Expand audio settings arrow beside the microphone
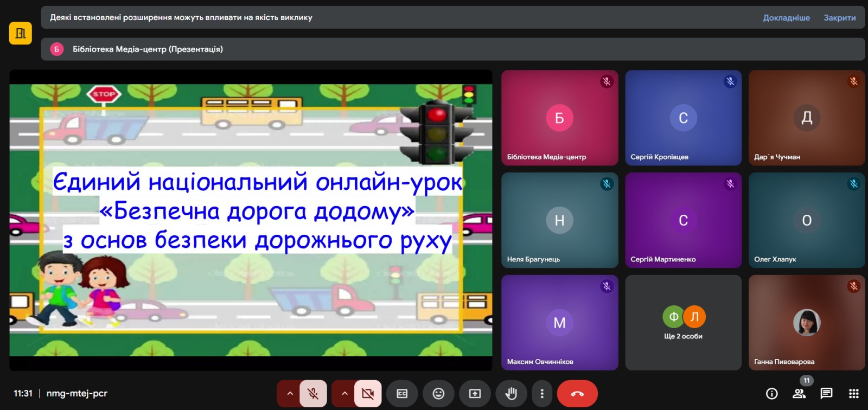Viewport: 868px width, 410px height. [290, 394]
